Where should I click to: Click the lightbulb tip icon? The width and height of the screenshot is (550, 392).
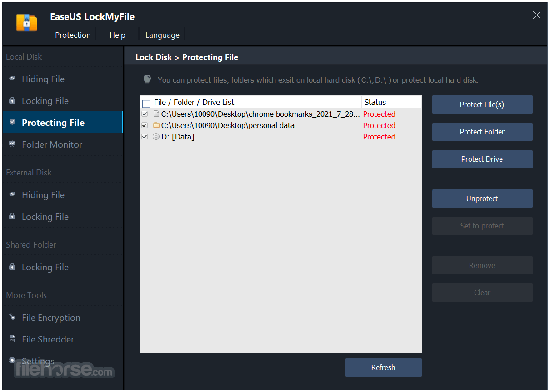click(147, 79)
